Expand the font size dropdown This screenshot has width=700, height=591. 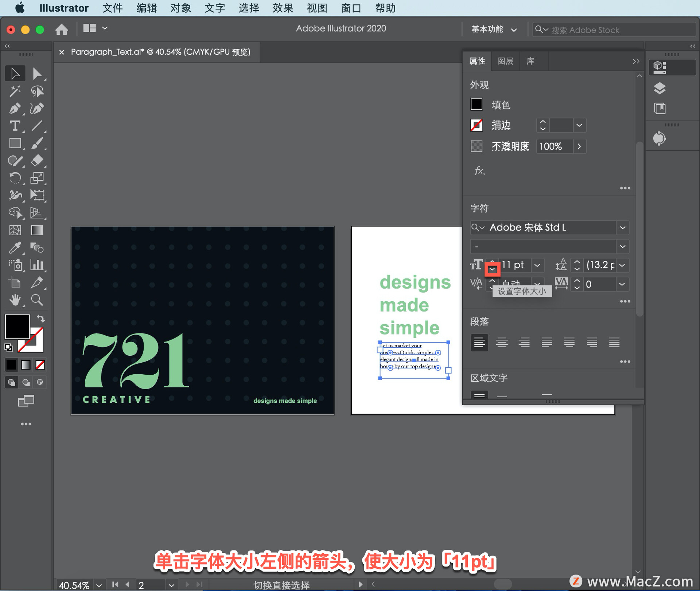coord(537,265)
